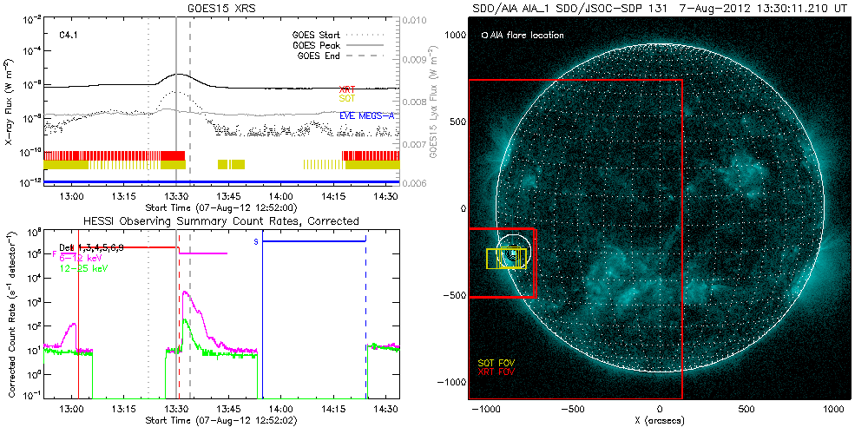
Task: Click the magenta 6-12 keV flare peak
Action: 185,292
